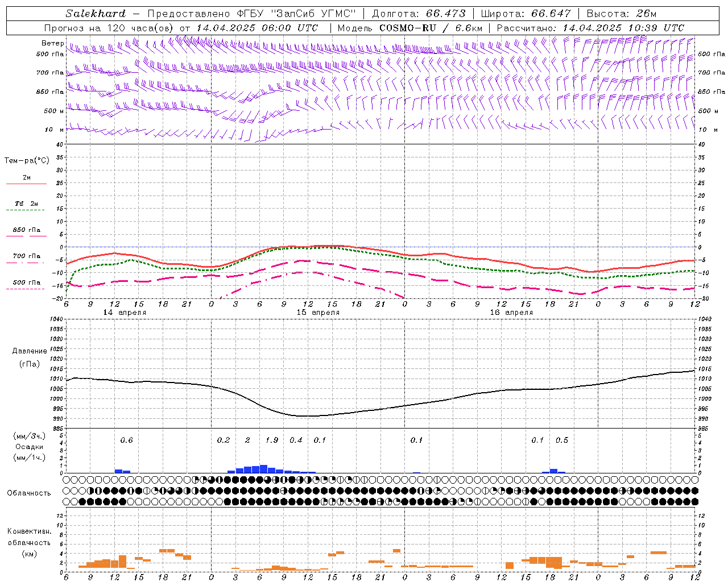Click the 15 апреля date label
728x582 pixels.
click(318, 313)
